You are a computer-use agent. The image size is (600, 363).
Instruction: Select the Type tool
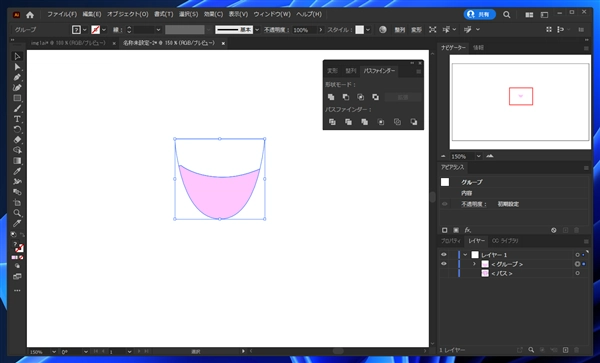tap(17, 119)
